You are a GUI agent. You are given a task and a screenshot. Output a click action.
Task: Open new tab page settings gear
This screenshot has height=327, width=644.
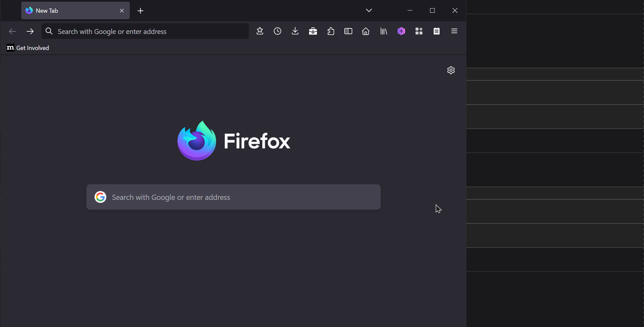tap(451, 70)
